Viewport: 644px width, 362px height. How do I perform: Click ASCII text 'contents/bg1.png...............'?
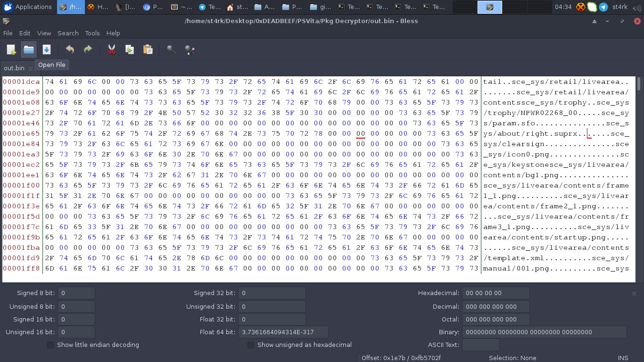click(x=556, y=175)
